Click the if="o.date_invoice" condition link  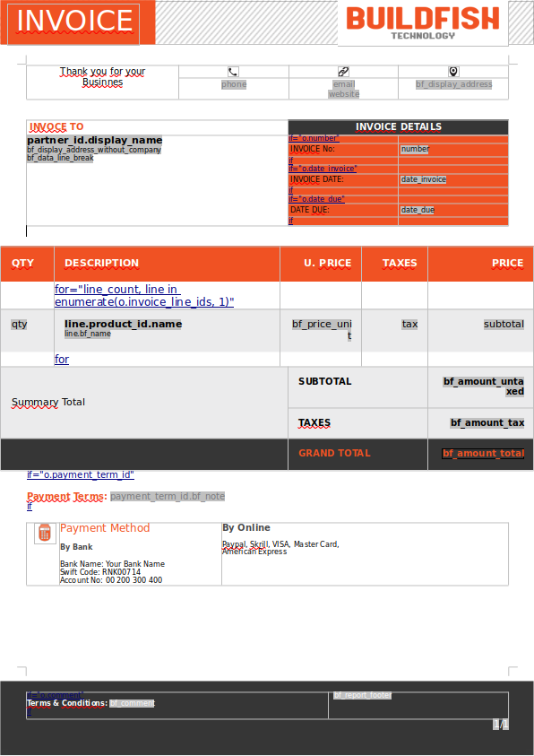tap(323, 169)
